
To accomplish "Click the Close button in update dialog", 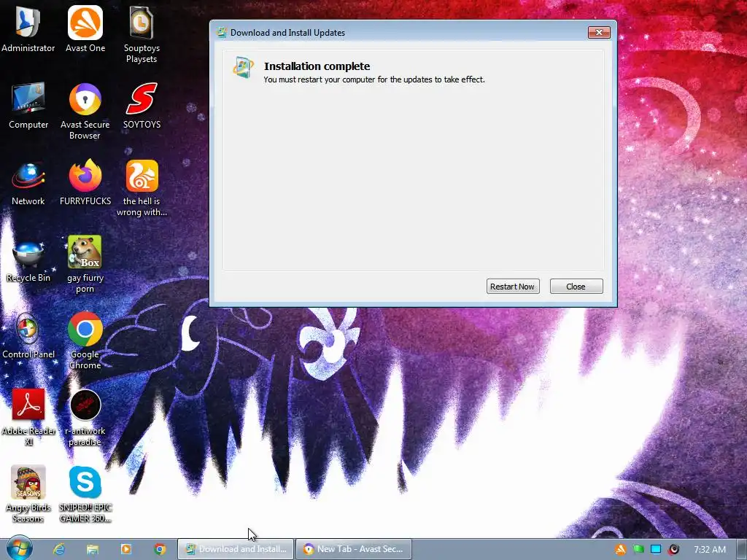I will pyautogui.click(x=576, y=286).
